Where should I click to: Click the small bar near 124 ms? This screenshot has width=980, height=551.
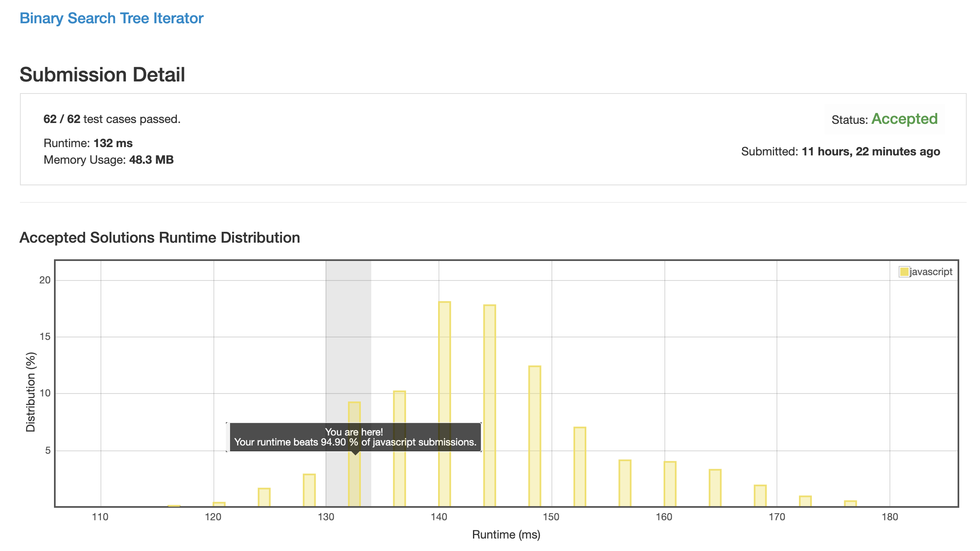coord(264,497)
